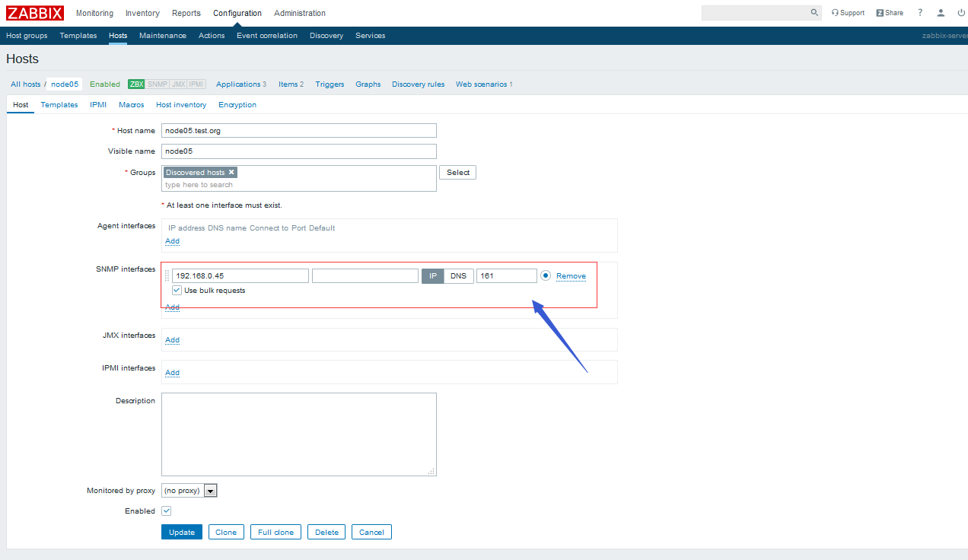The height and width of the screenshot is (560, 968).
Task: Click the Host name input field
Action: tap(299, 131)
